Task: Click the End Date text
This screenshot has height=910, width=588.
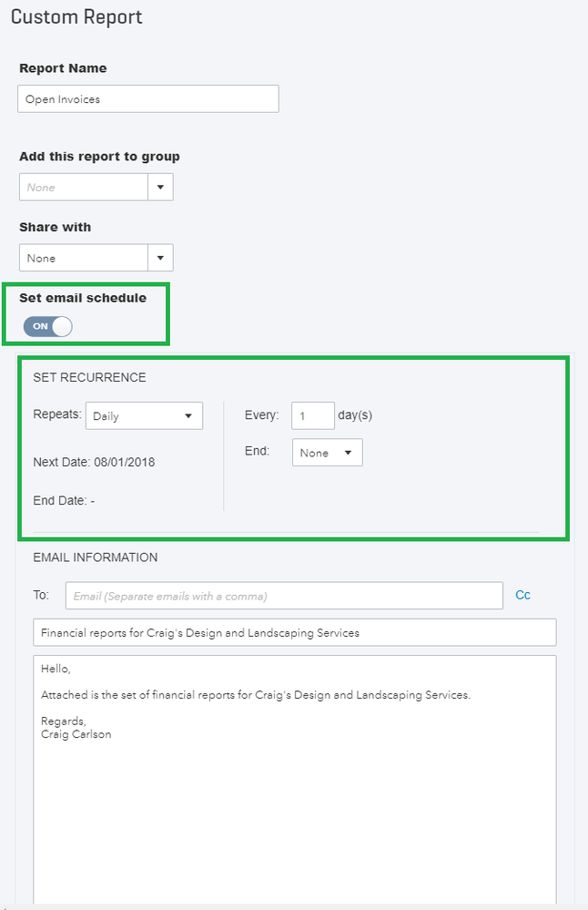Action: click(x=64, y=500)
